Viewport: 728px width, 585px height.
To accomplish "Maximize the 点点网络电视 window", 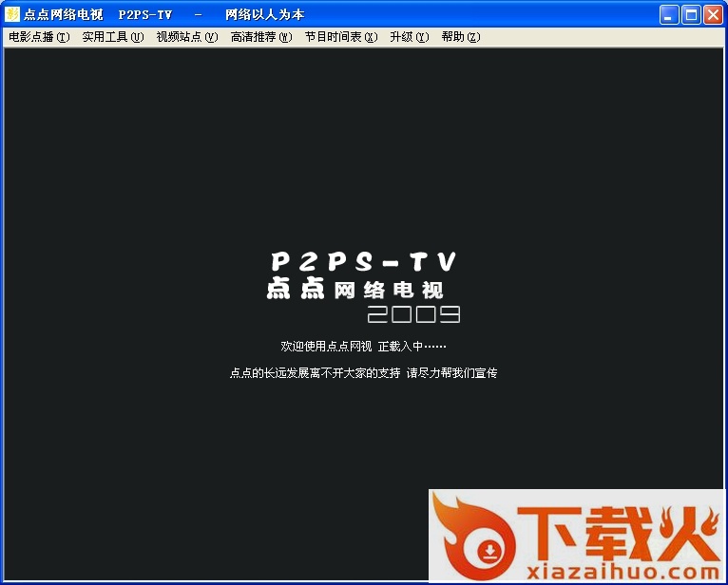I will coord(691,15).
